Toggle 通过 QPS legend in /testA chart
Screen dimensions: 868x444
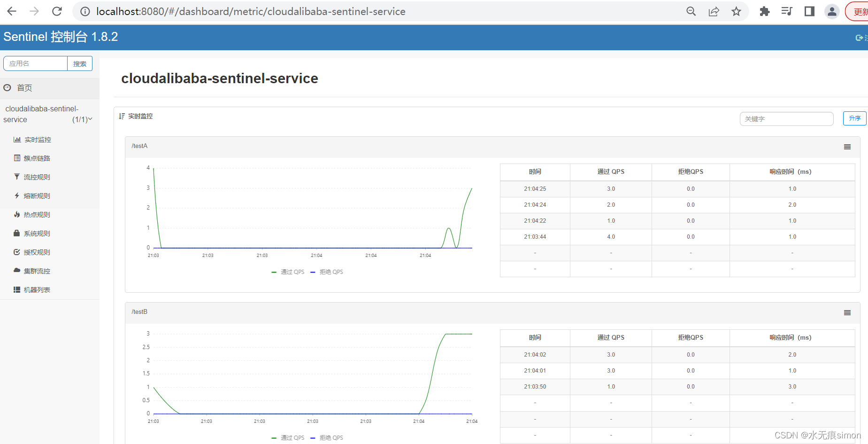pos(288,272)
